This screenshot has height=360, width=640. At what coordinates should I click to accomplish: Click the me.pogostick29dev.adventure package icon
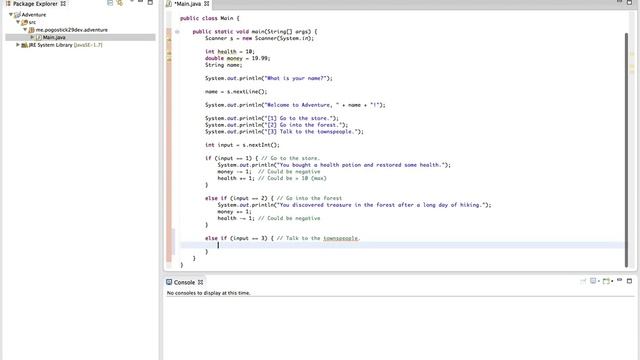click(31, 30)
